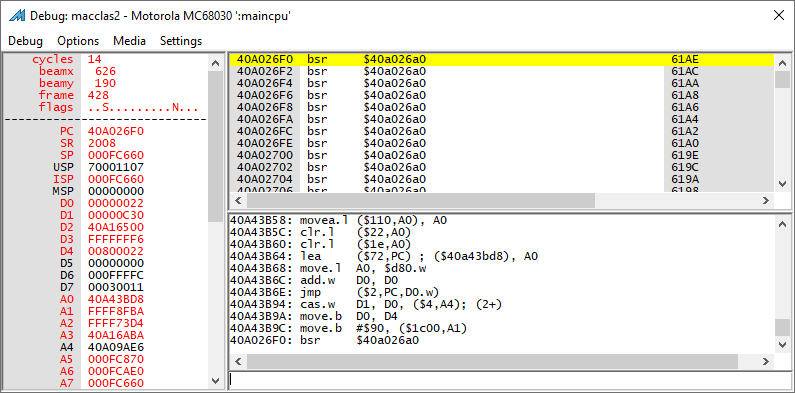This screenshot has height=393, width=795.
Task: Click the SR register value 2008
Action: pos(101,144)
